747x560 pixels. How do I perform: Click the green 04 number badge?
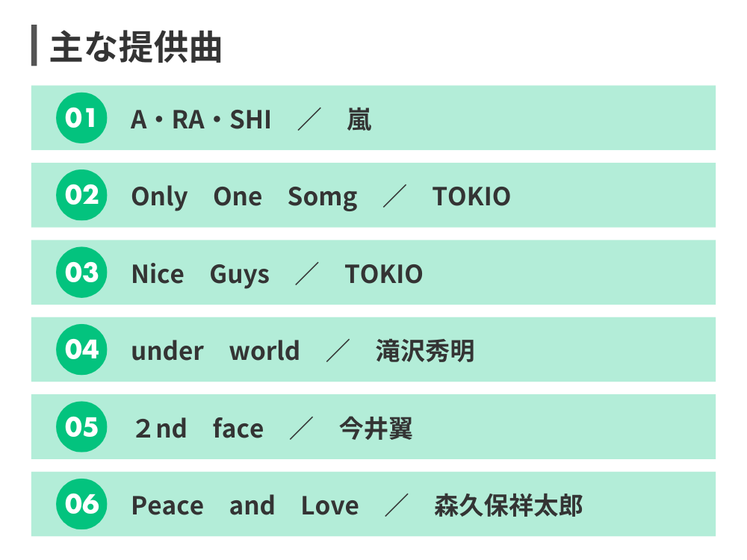(x=81, y=349)
